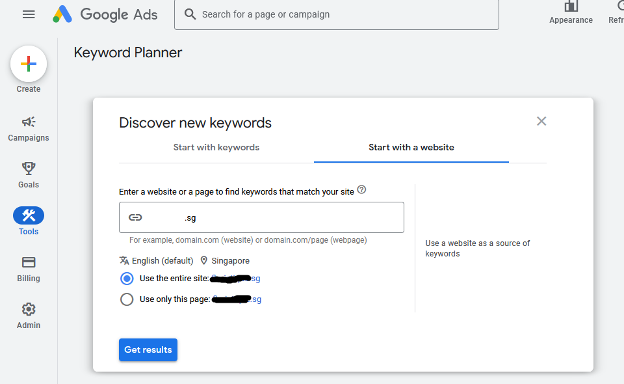Image resolution: width=624 pixels, height=384 pixels.
Task: Click the entire site domain link
Action: point(235,278)
